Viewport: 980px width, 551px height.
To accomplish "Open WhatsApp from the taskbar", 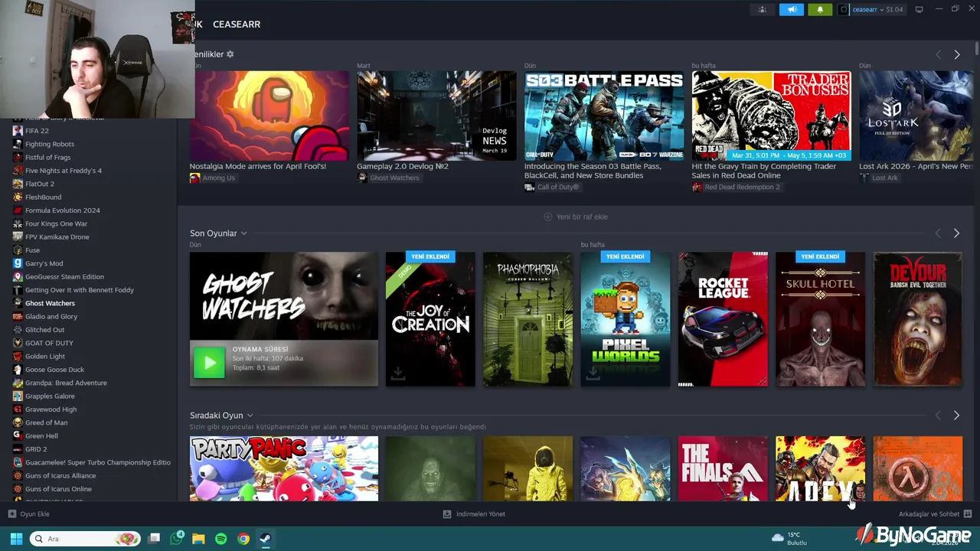I will pos(176,539).
